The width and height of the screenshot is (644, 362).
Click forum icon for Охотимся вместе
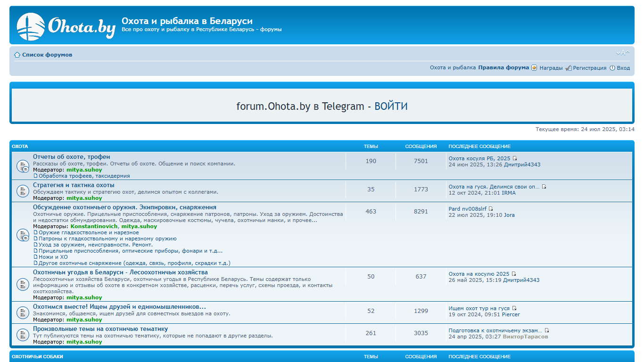[23, 313]
